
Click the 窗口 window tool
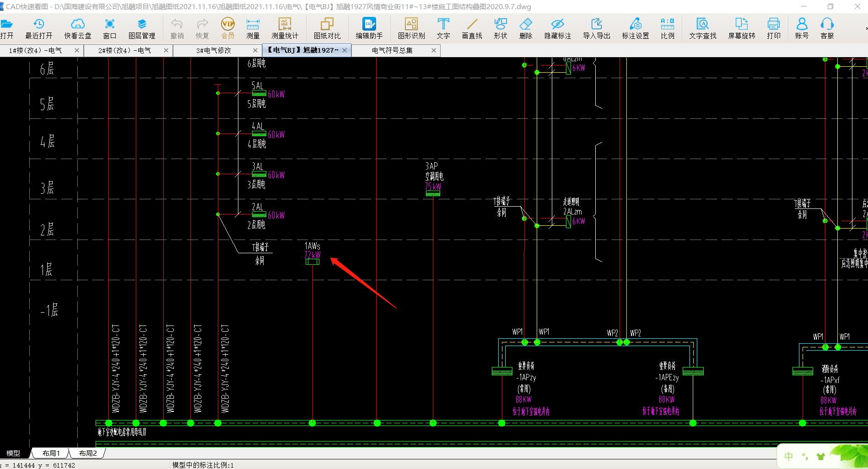coord(110,29)
